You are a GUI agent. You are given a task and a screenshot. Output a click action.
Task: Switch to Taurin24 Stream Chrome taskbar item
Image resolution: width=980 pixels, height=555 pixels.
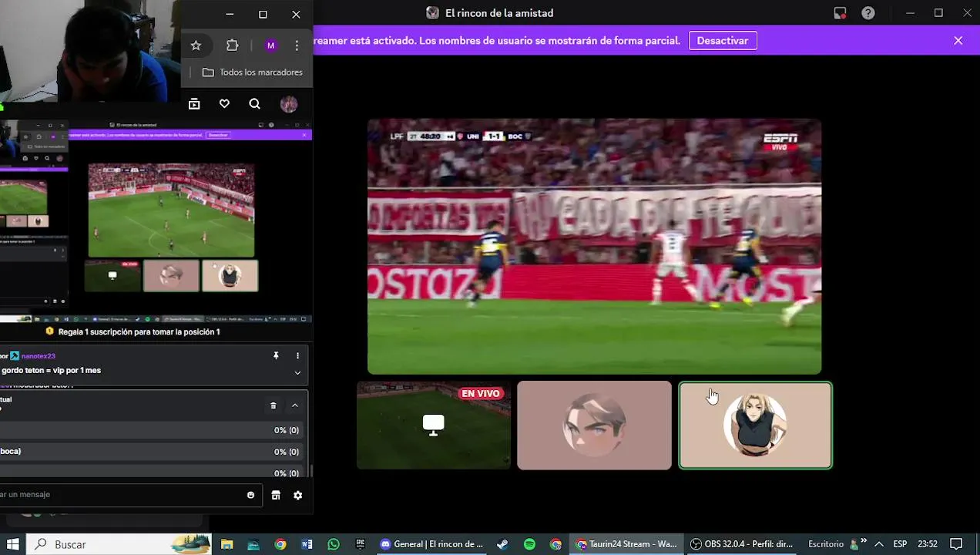click(626, 544)
